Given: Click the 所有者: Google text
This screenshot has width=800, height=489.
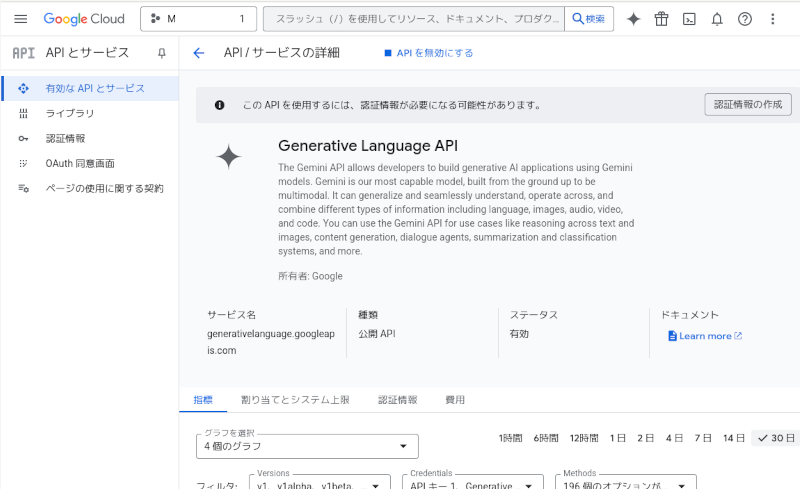Looking at the screenshot, I should coord(310,276).
